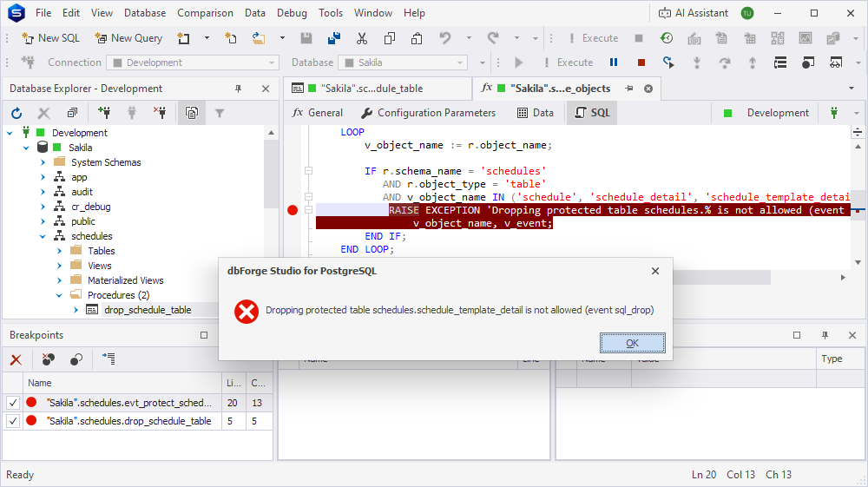Click the Step Over debug icon
Screen dimensions: 868x487
pos(725,63)
